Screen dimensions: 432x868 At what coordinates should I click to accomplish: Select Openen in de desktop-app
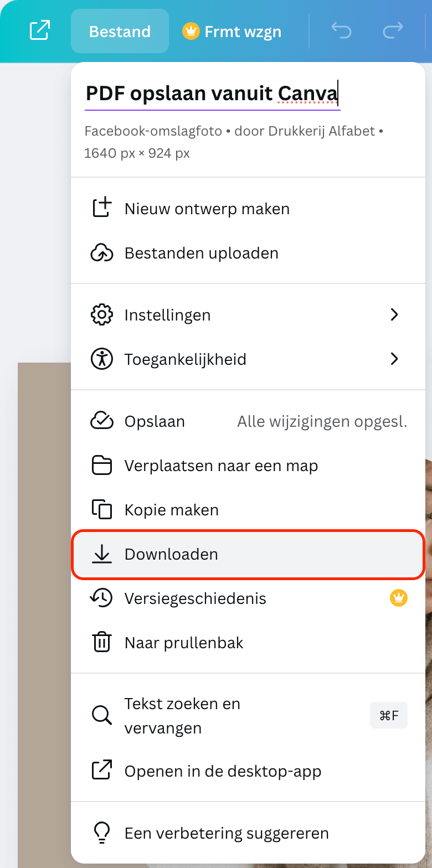point(223,771)
